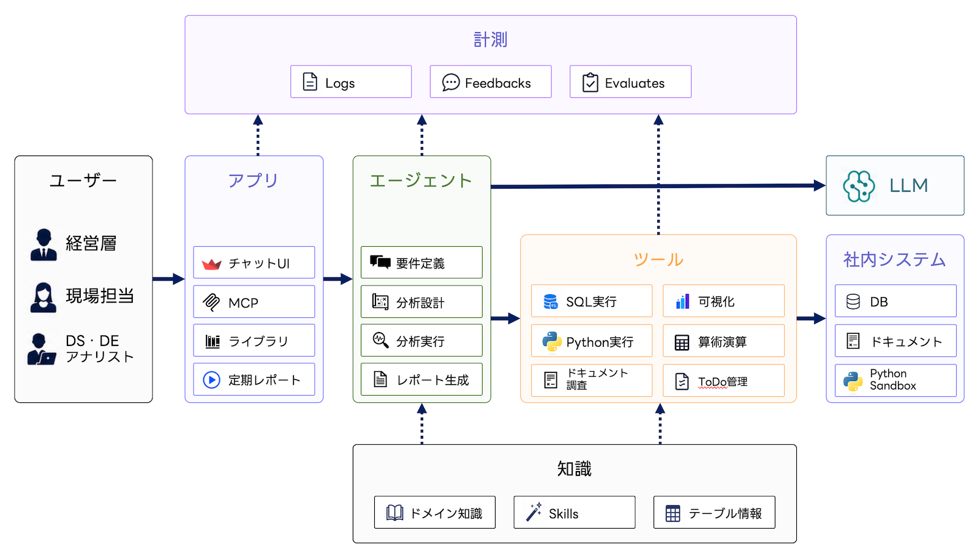
Task: Click the LLM label text
Action: point(909,186)
